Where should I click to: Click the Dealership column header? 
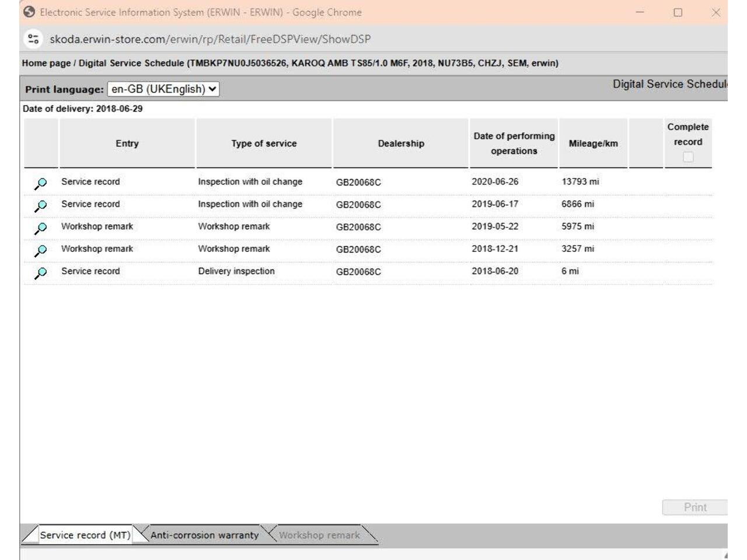point(401,143)
